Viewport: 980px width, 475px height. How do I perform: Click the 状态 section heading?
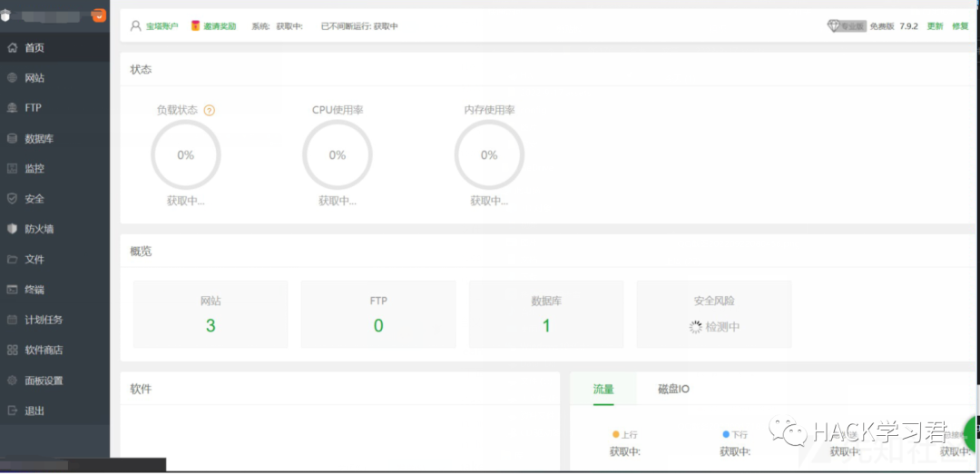click(141, 69)
